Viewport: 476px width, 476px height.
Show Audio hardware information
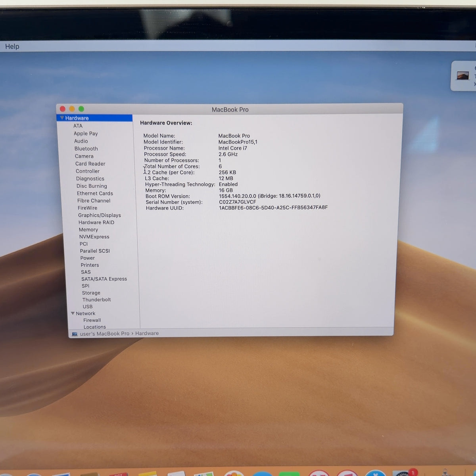click(x=81, y=141)
